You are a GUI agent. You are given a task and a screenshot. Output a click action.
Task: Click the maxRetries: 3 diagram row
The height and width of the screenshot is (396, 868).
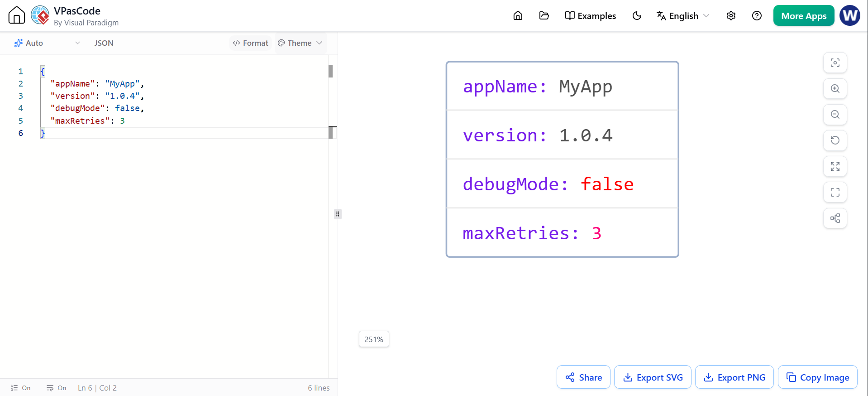pos(562,233)
